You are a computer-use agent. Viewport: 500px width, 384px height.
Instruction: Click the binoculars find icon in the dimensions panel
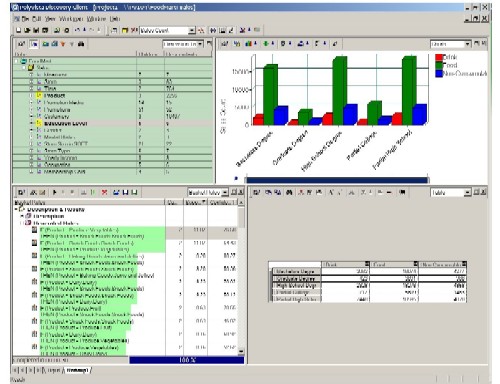(x=81, y=44)
